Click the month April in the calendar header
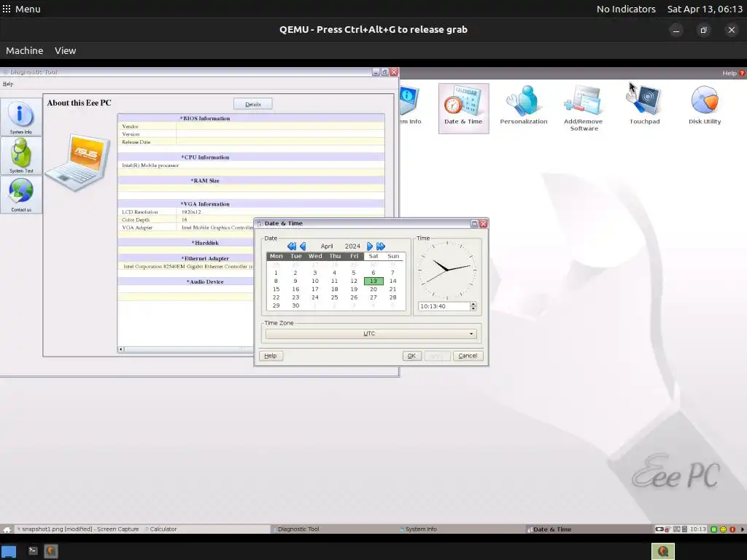 click(x=327, y=246)
